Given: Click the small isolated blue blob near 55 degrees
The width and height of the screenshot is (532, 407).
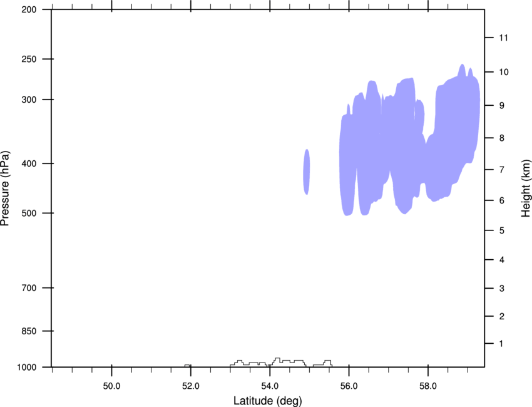Looking at the screenshot, I should [307, 172].
